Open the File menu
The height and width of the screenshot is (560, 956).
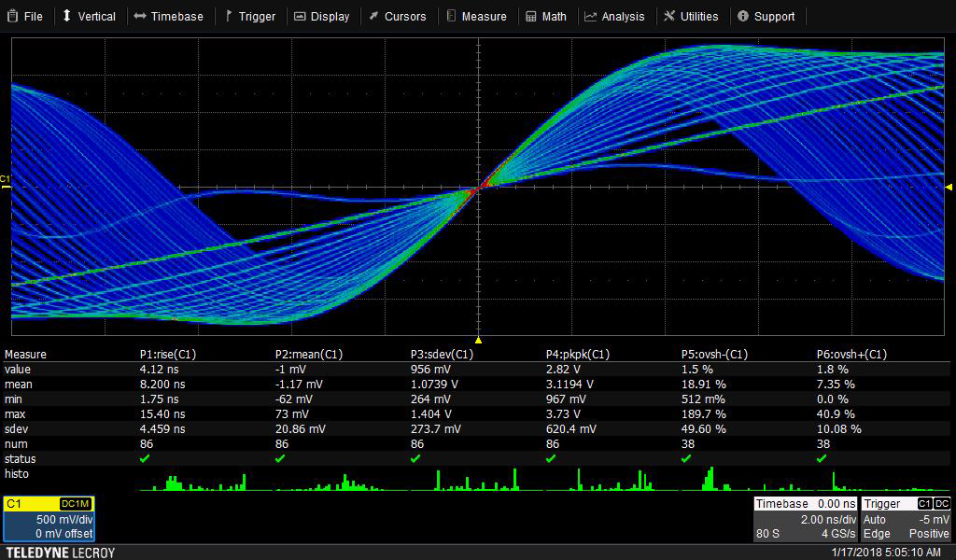click(25, 16)
